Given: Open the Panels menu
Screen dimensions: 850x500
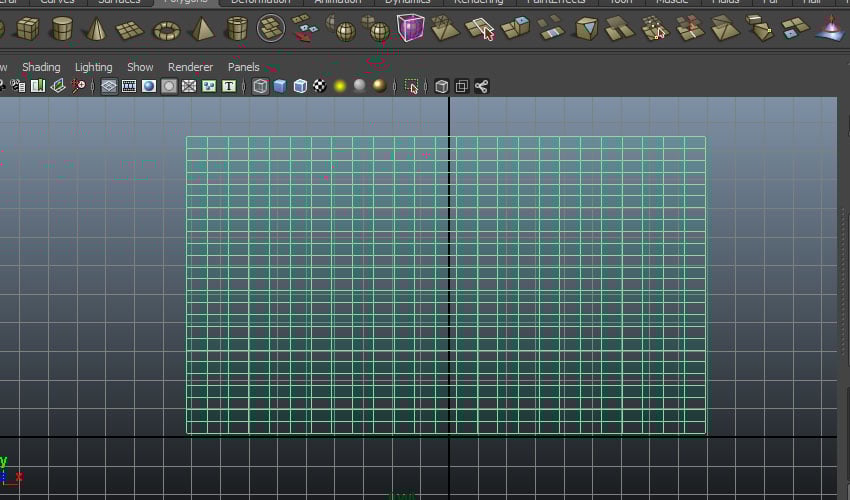Looking at the screenshot, I should click(x=243, y=67).
